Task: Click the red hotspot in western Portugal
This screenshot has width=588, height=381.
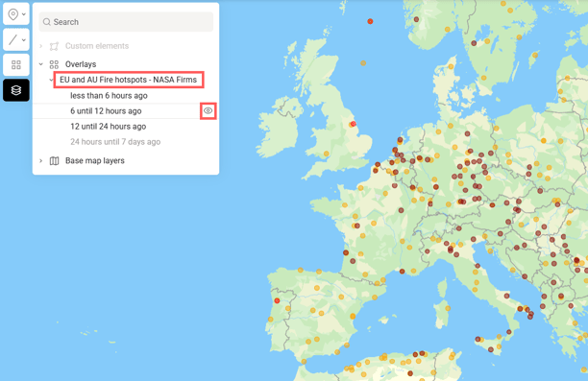Action: [x=277, y=300]
